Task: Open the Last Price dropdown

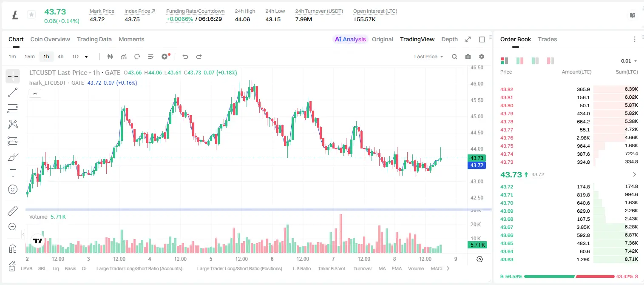Action: tap(429, 57)
